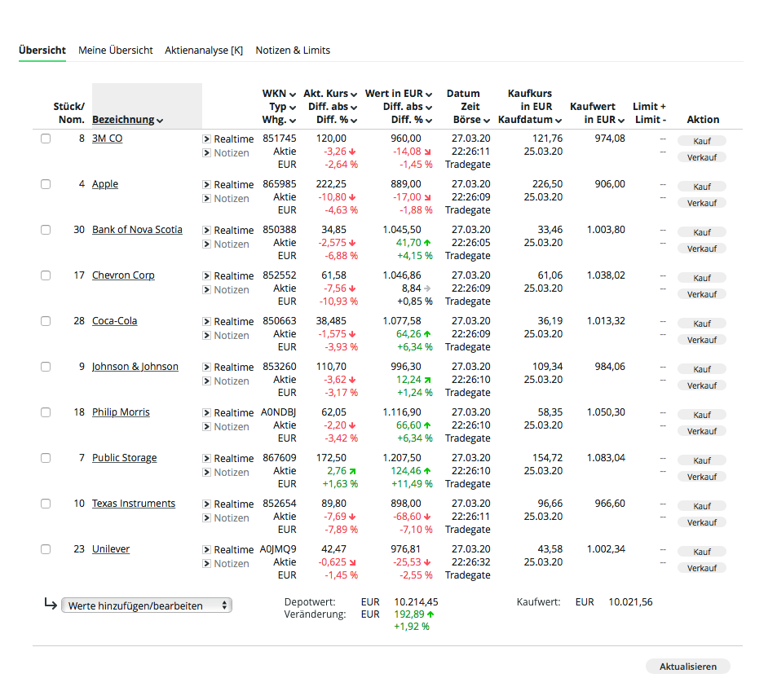
Task: Sort by Bezeichnung column header
Action: (x=127, y=120)
